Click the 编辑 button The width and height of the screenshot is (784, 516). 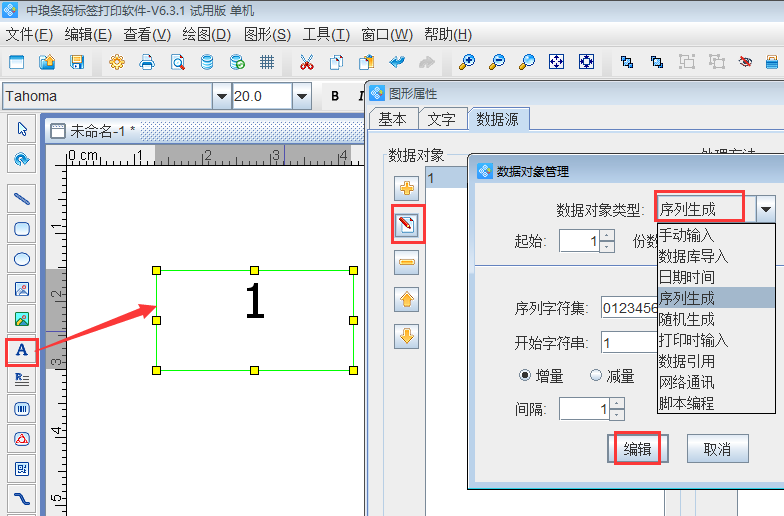tap(637, 449)
